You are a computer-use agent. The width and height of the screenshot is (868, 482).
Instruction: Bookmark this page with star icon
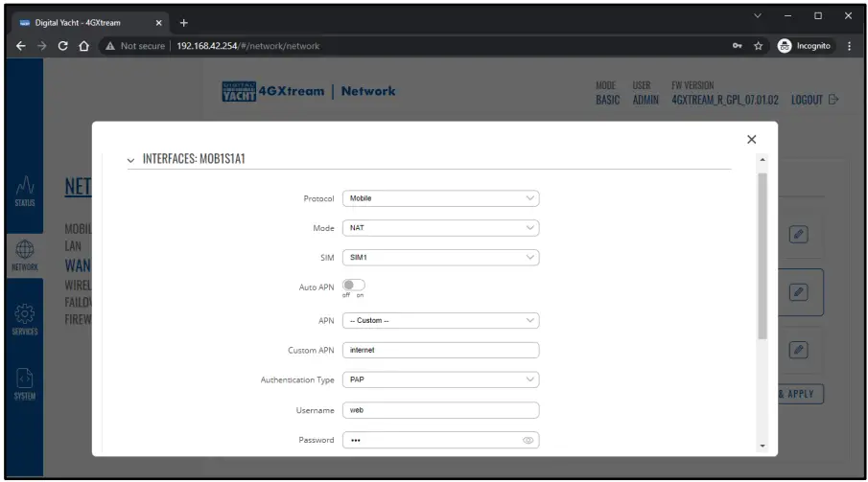click(759, 46)
